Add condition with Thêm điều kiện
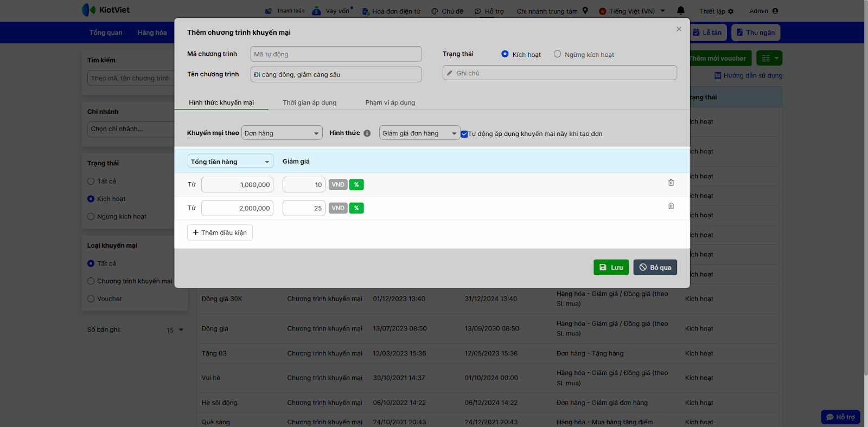The width and height of the screenshot is (868, 427). (x=220, y=232)
